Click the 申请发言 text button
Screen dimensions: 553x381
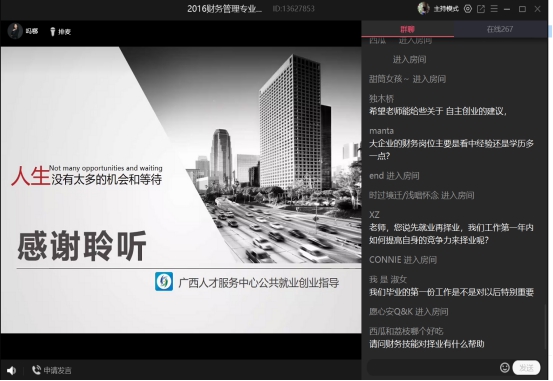[57, 370]
